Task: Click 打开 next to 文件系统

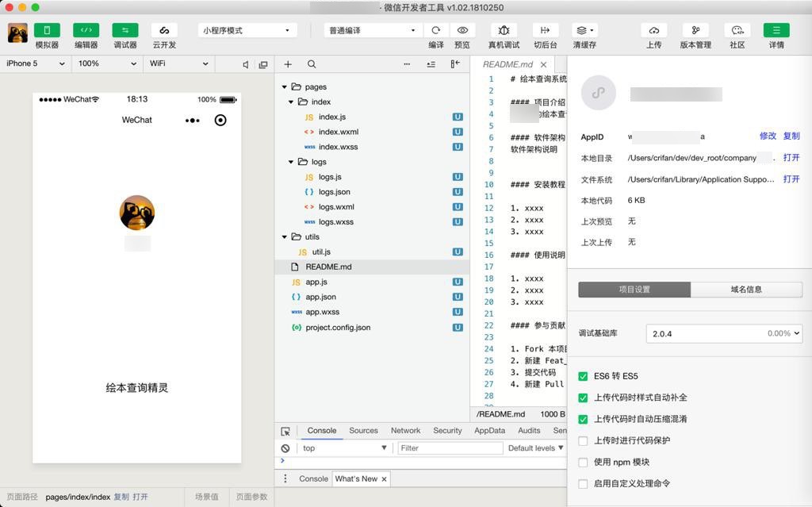Action: (x=791, y=179)
